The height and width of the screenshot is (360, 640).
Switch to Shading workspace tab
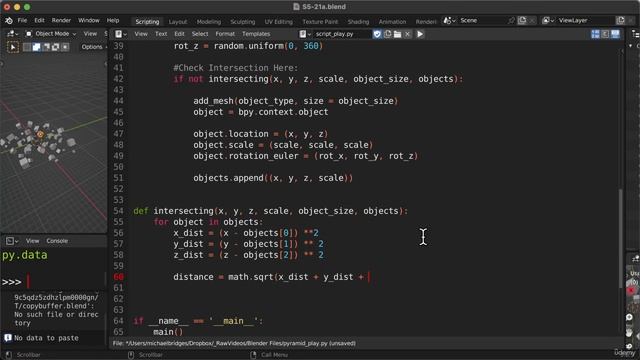[x=358, y=22]
